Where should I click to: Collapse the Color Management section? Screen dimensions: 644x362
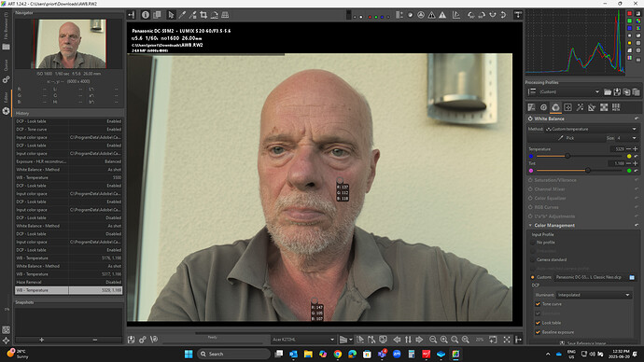pos(530,226)
